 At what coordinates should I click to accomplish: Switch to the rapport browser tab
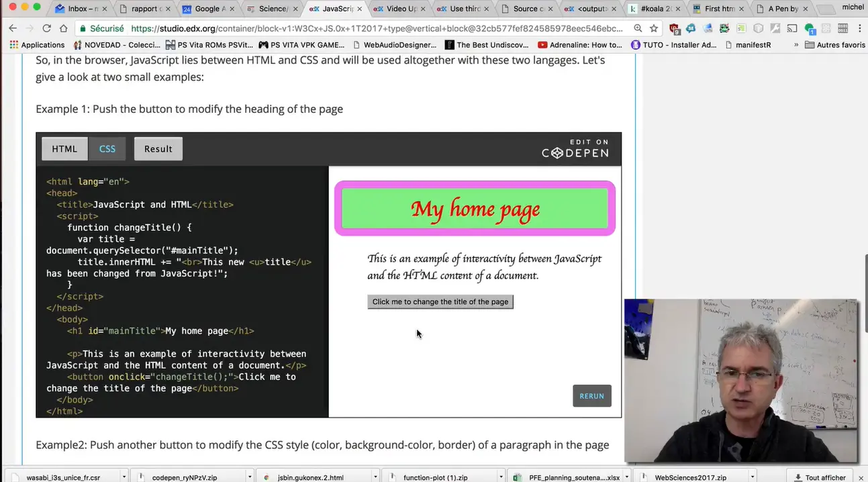pos(144,9)
